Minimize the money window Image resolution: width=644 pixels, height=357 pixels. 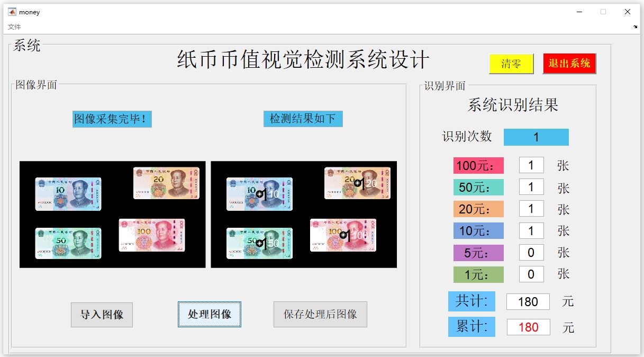(x=580, y=12)
